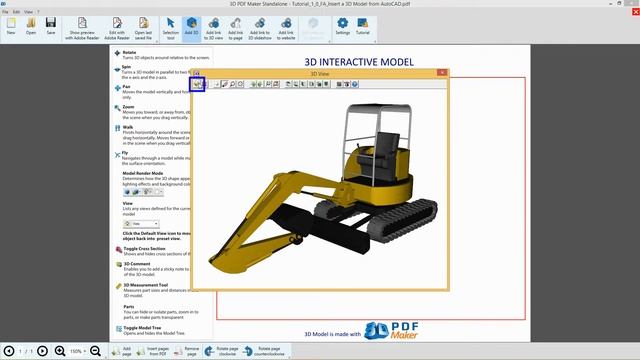640x360 pixels.
Task: Click the '3D INTERACTIVE MODEL' heading
Action: 359,62
